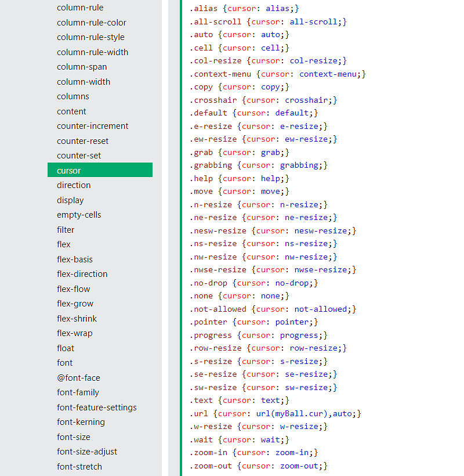Click the '.not-allowed' code line

tap(273, 309)
